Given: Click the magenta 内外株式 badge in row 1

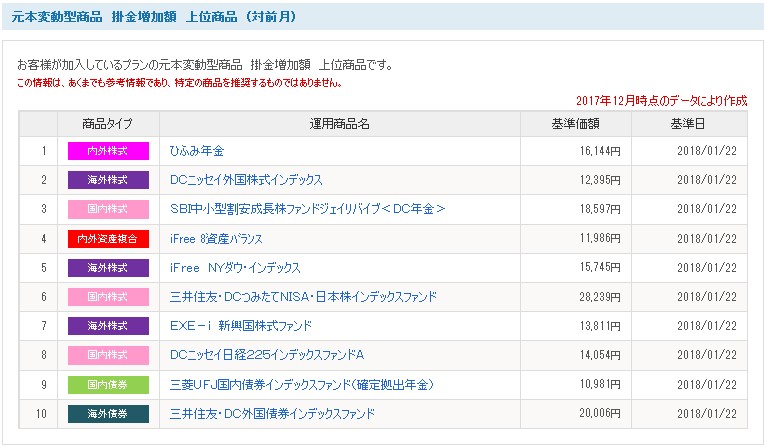Looking at the screenshot, I should click(108, 151).
